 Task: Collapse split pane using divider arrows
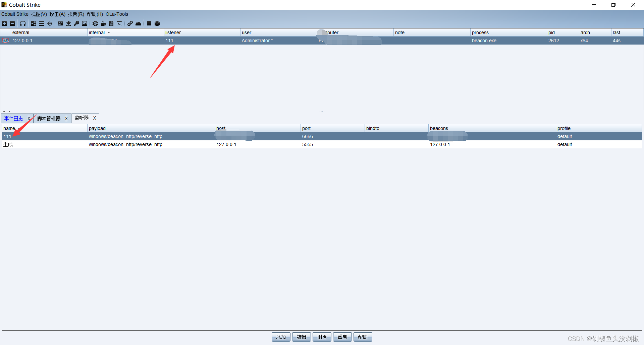[4, 111]
